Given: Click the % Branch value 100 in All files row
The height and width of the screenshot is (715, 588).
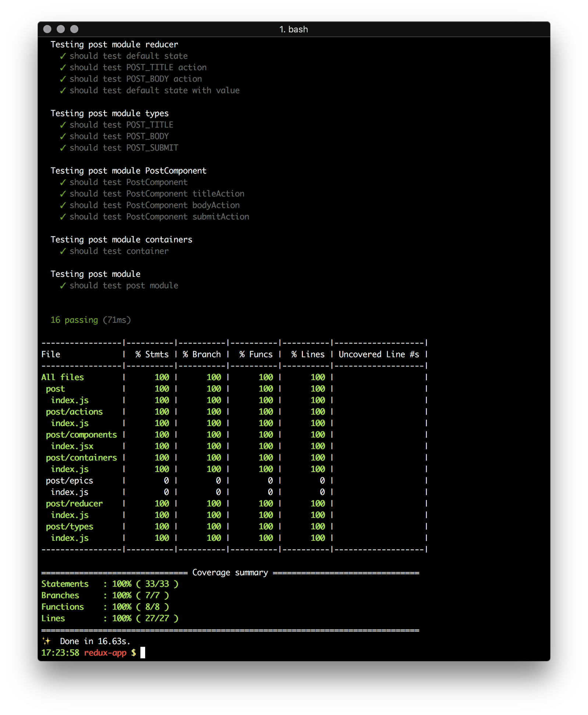Looking at the screenshot, I should coord(214,378).
